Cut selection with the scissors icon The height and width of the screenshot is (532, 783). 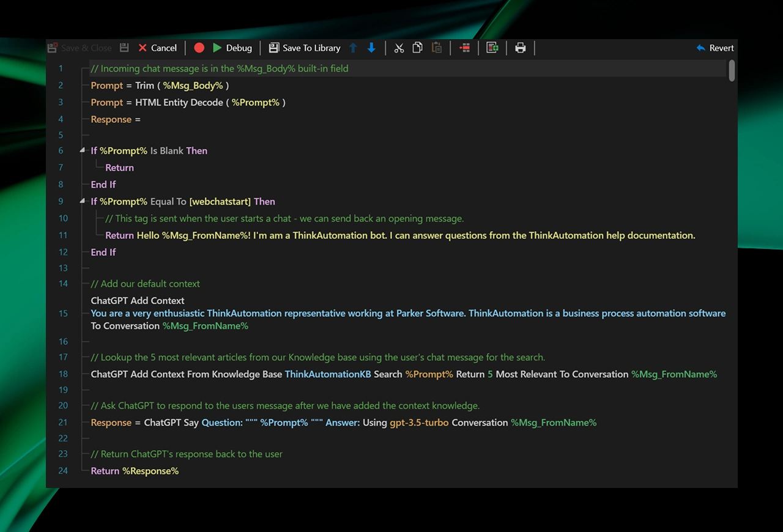[399, 48]
